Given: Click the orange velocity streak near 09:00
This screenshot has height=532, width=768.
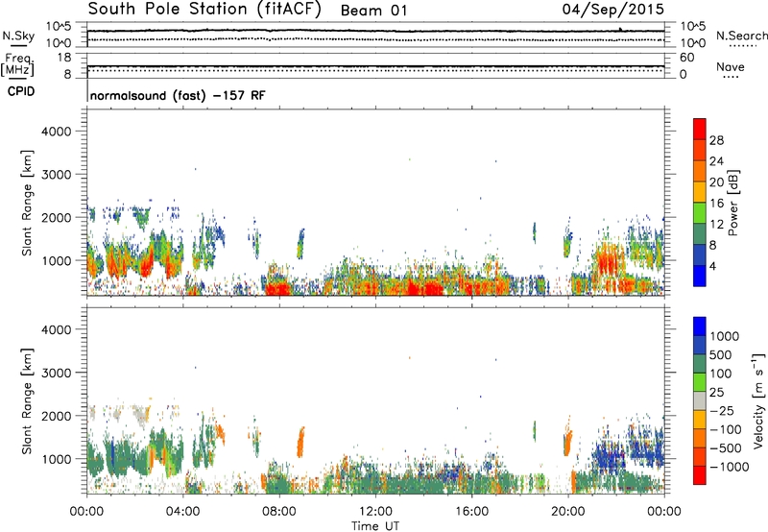Looking at the screenshot, I should click(x=300, y=441).
